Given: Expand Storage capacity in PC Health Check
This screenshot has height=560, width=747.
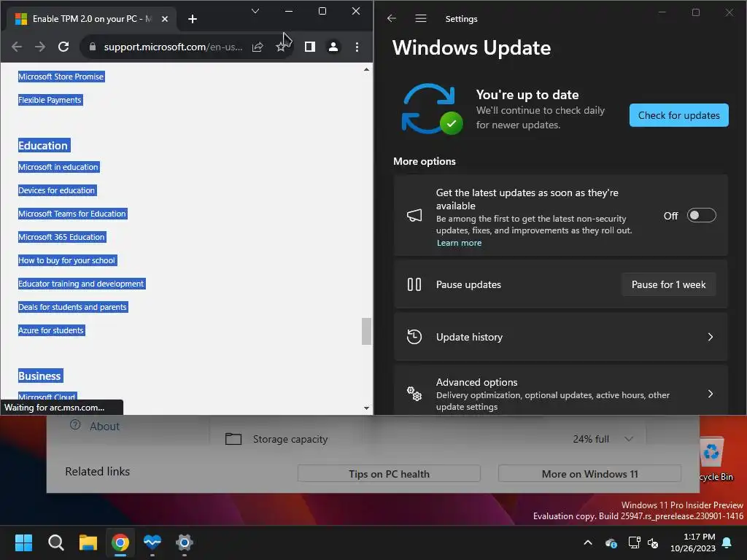Looking at the screenshot, I should point(629,439).
